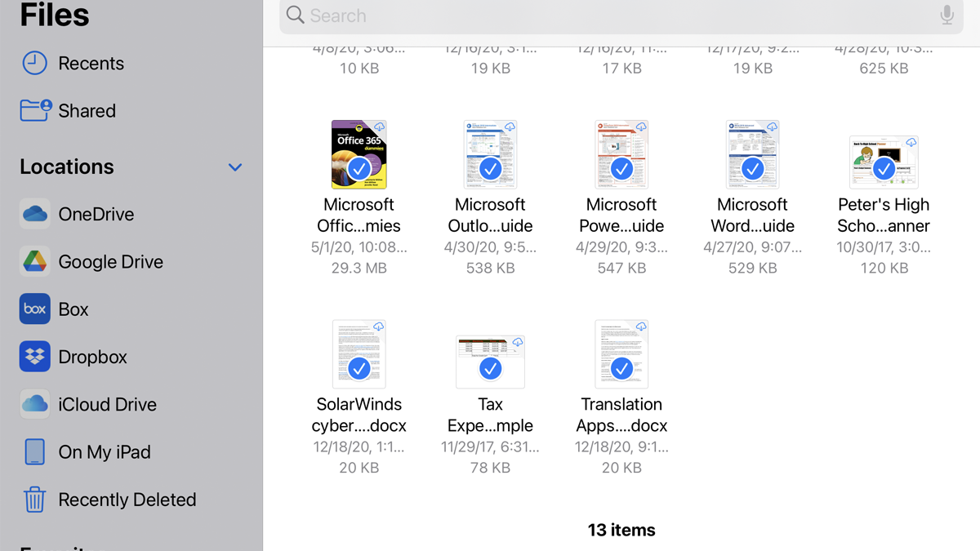Viewport: 980px width, 551px height.
Task: Select the iCloud Drive icon
Action: click(x=34, y=404)
